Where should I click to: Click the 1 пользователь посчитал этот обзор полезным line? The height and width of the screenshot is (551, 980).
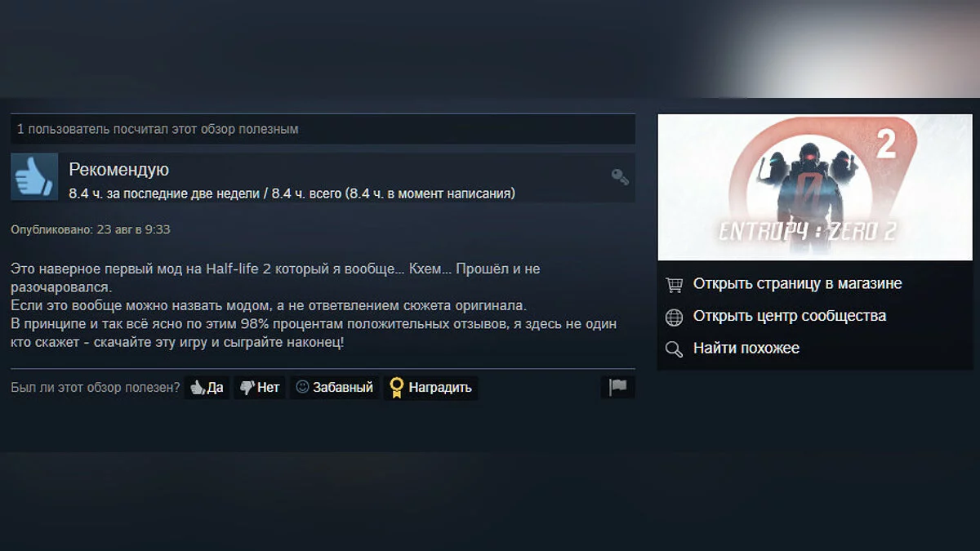[x=158, y=129]
